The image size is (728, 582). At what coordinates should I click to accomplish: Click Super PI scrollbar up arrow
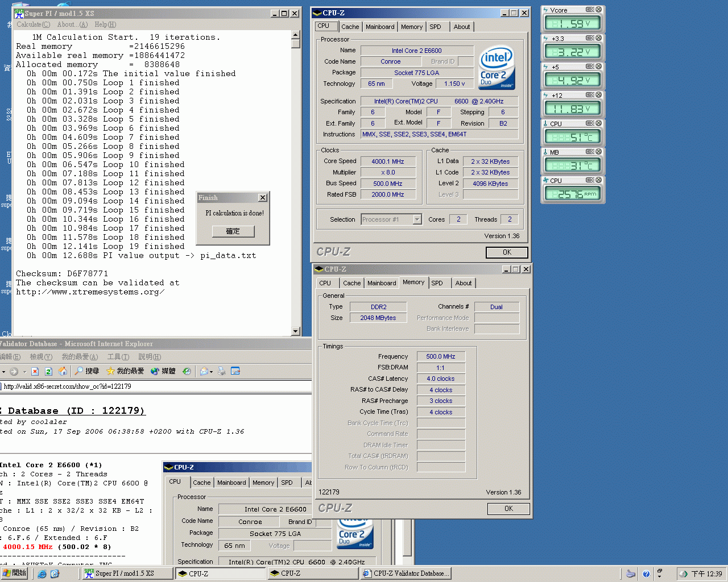[296, 35]
